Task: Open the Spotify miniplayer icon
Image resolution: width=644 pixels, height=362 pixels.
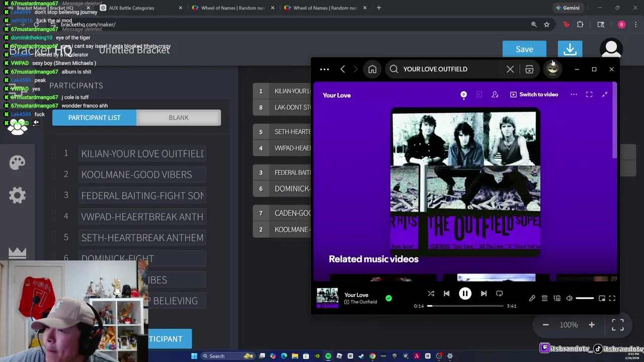Action: click(602, 299)
